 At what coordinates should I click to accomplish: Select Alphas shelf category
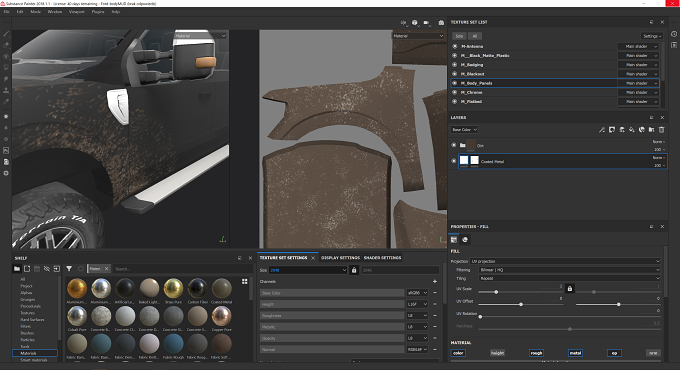[26, 293]
